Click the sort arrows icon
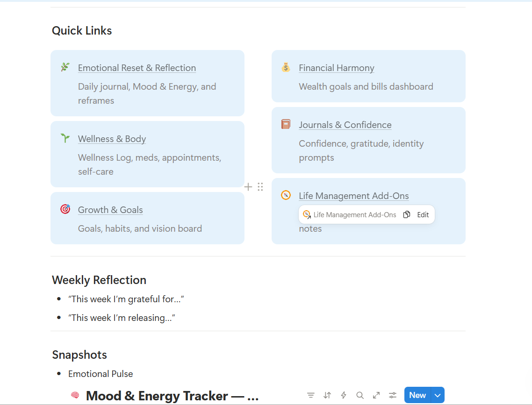The image size is (532, 405). tap(327, 395)
